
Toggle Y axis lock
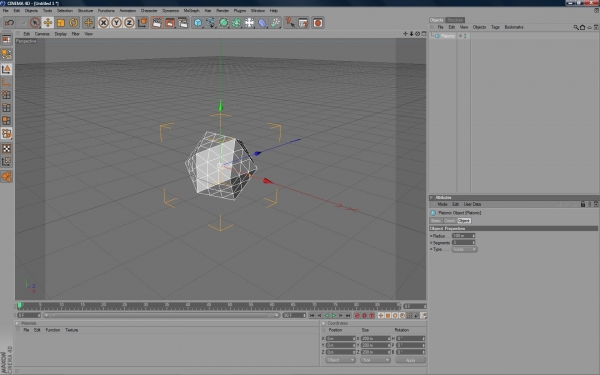116,23
